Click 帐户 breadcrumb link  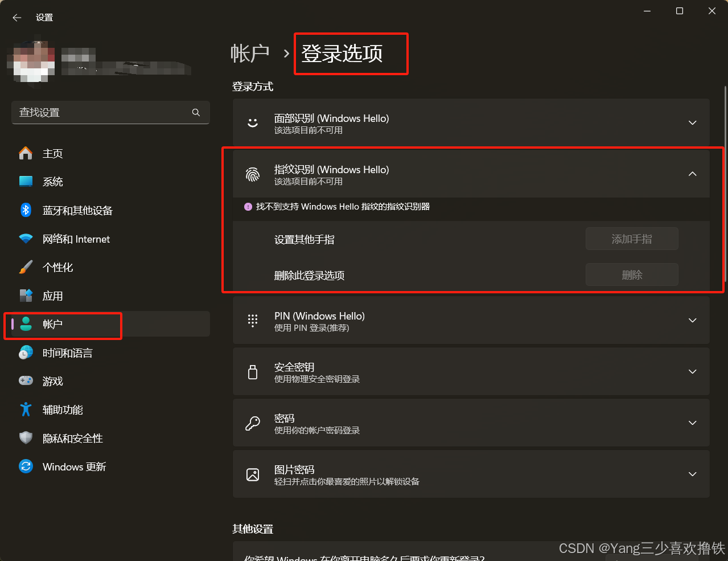pyautogui.click(x=250, y=54)
